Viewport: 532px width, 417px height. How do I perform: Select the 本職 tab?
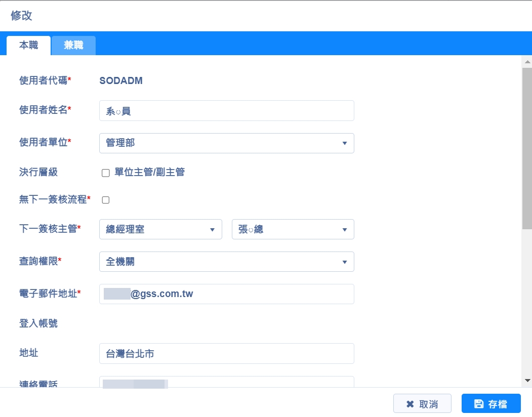[x=29, y=46]
